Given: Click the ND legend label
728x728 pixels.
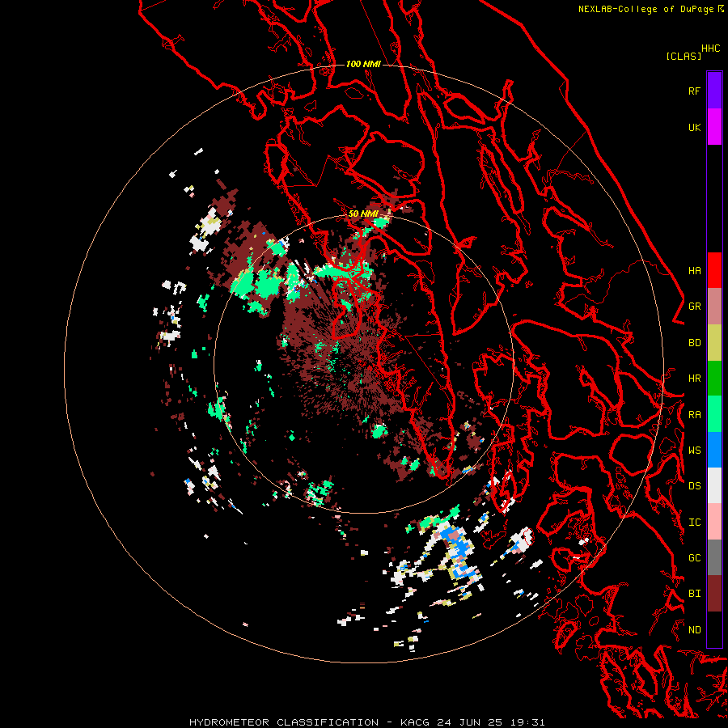Looking at the screenshot, I should pyautogui.click(x=694, y=630).
